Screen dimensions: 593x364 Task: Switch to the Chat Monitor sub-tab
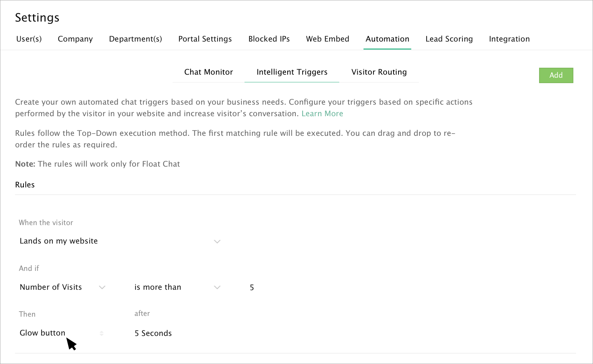[208, 72]
